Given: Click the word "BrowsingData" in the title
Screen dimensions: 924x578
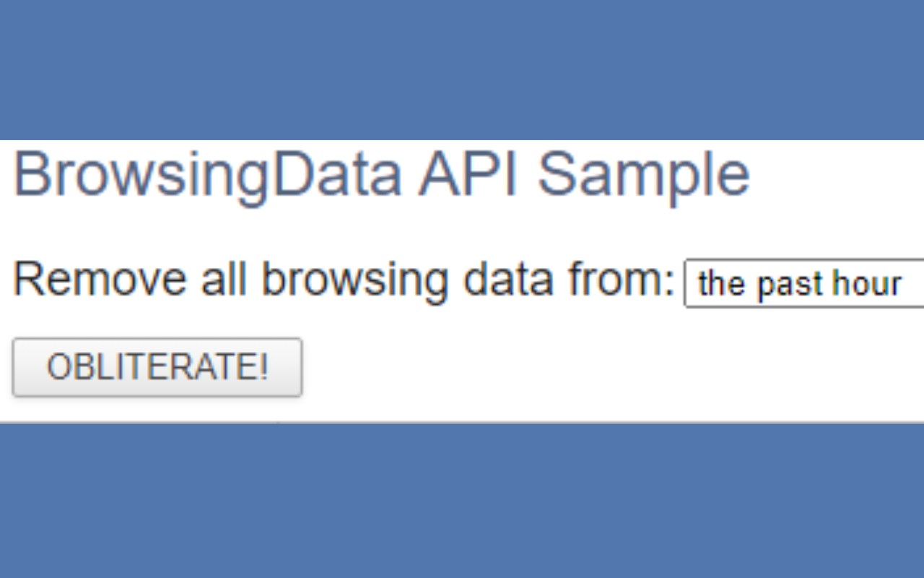Looking at the screenshot, I should (207, 174).
